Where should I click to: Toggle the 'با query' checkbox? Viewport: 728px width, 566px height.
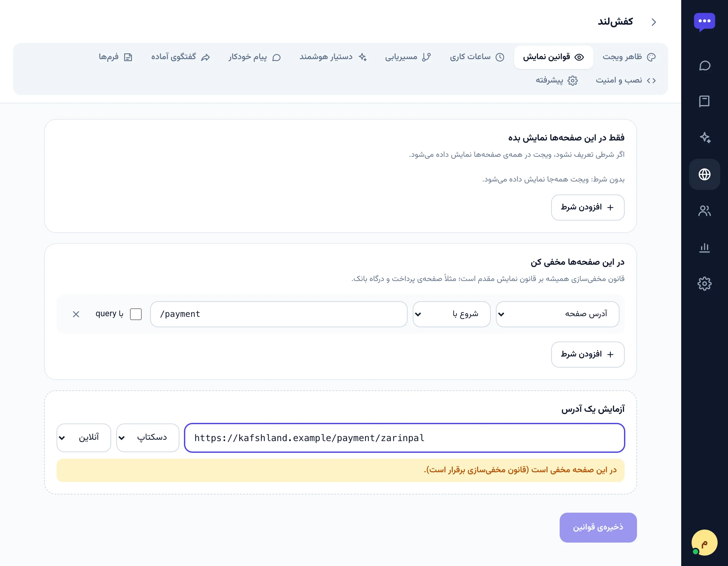pyautogui.click(x=136, y=314)
